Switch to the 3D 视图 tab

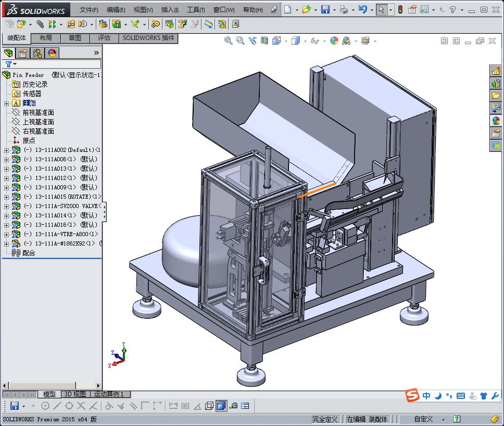coord(74,394)
